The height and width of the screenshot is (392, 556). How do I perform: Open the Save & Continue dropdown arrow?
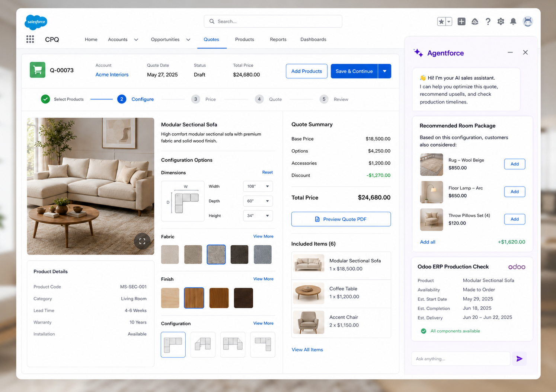[x=384, y=71]
